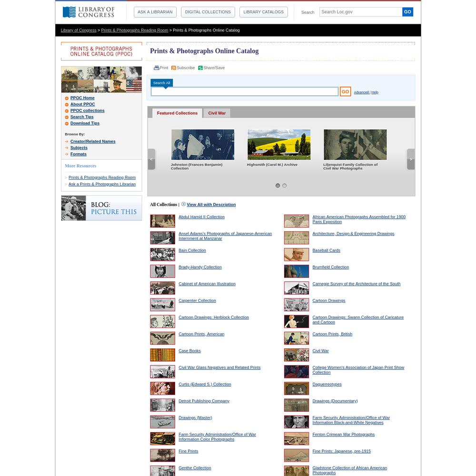Open Abdul Hamid II Collection thumbnail
476x476 pixels.
coord(163,221)
